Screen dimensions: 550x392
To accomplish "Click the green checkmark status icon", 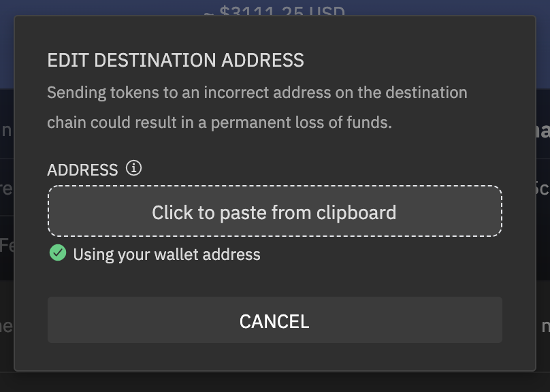I will [58, 252].
